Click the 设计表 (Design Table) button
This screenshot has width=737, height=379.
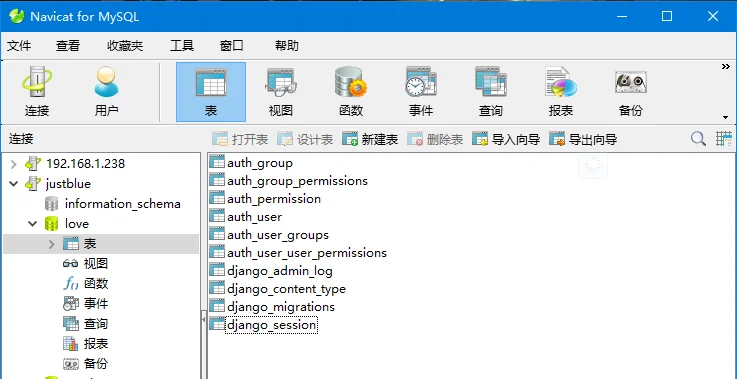click(x=305, y=139)
